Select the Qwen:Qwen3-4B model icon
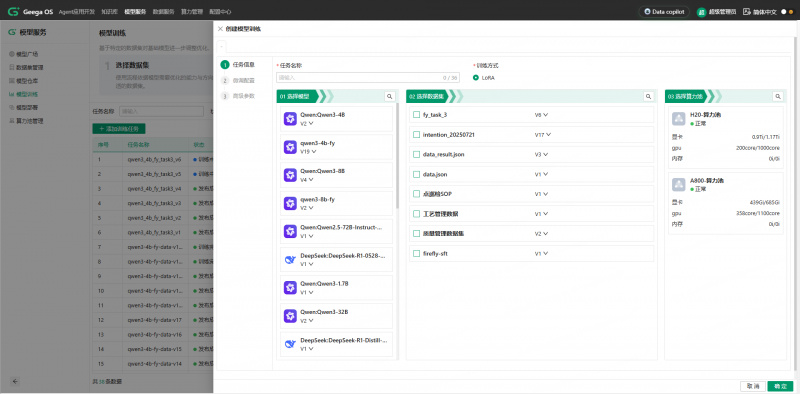The image size is (800, 394). [290, 119]
